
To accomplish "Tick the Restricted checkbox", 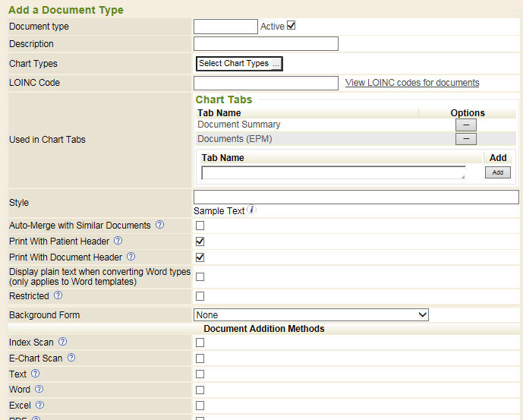I will click(200, 296).
